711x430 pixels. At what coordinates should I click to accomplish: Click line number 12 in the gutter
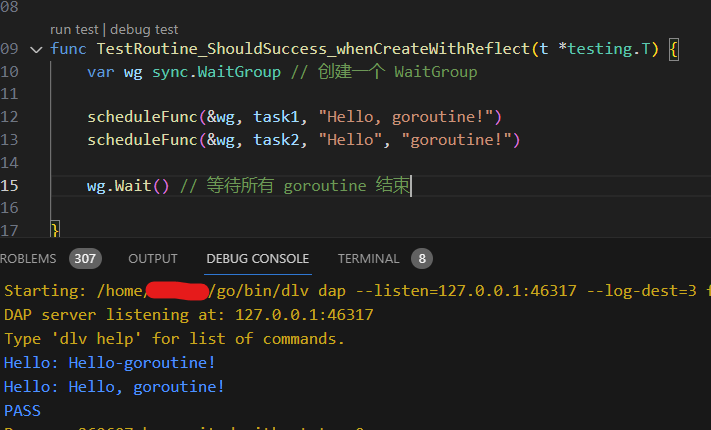pos(10,117)
